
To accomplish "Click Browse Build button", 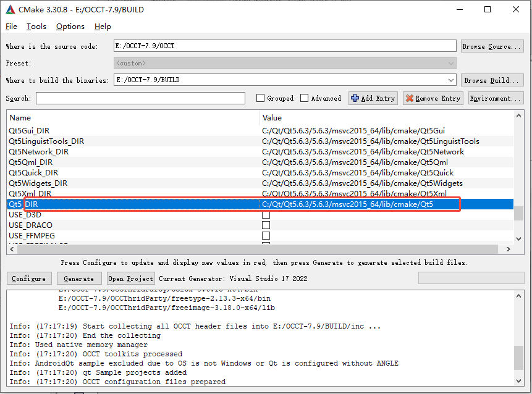I will point(492,80).
